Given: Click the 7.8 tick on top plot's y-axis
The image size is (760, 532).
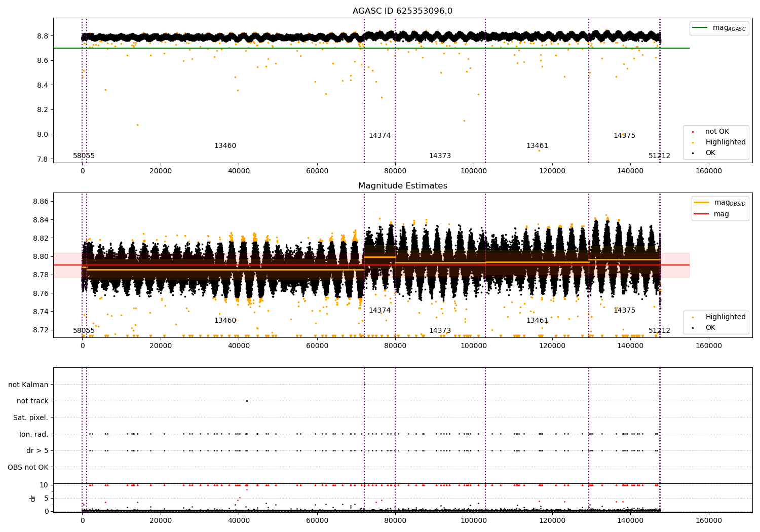Looking at the screenshot, I should [x=42, y=159].
